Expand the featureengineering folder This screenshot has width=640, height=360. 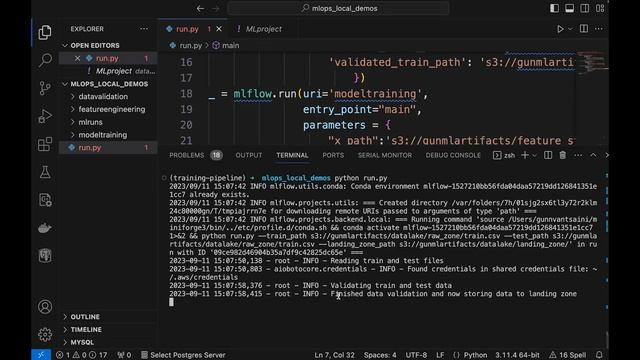point(111,109)
